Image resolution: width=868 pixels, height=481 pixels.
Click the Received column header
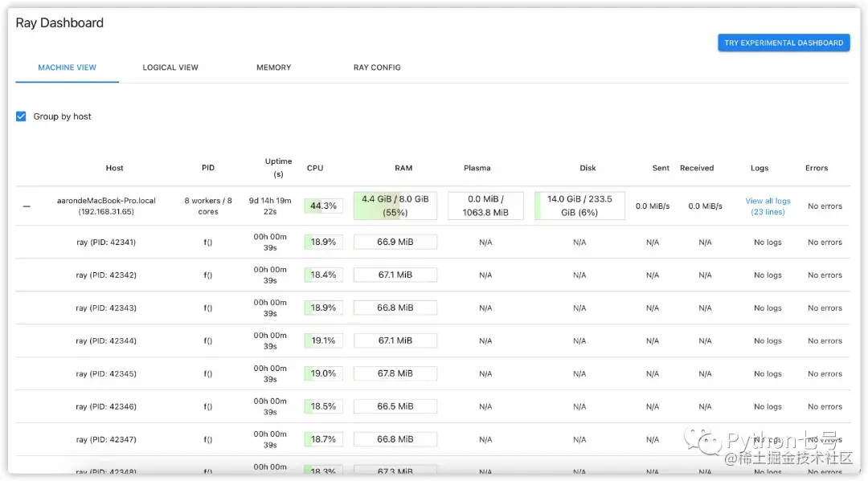[x=697, y=168]
